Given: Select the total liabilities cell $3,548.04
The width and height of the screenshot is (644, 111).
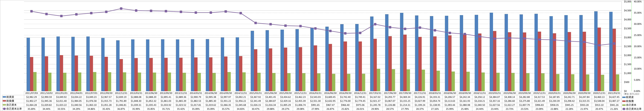Looking at the screenshot, I should pos(599,101).
